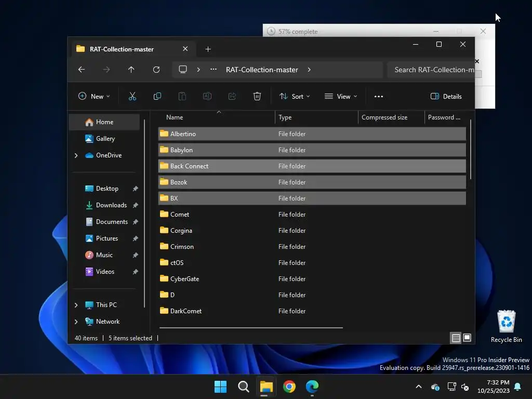Image resolution: width=532 pixels, height=399 pixels.
Task: Click chevron after RAT-Collection-master in breadcrumb
Action: (309, 70)
